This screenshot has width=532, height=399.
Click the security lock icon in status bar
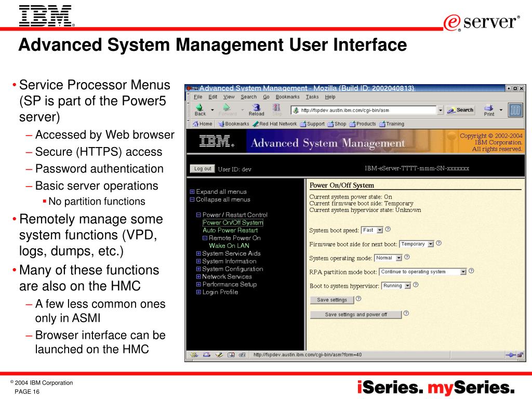click(520, 355)
